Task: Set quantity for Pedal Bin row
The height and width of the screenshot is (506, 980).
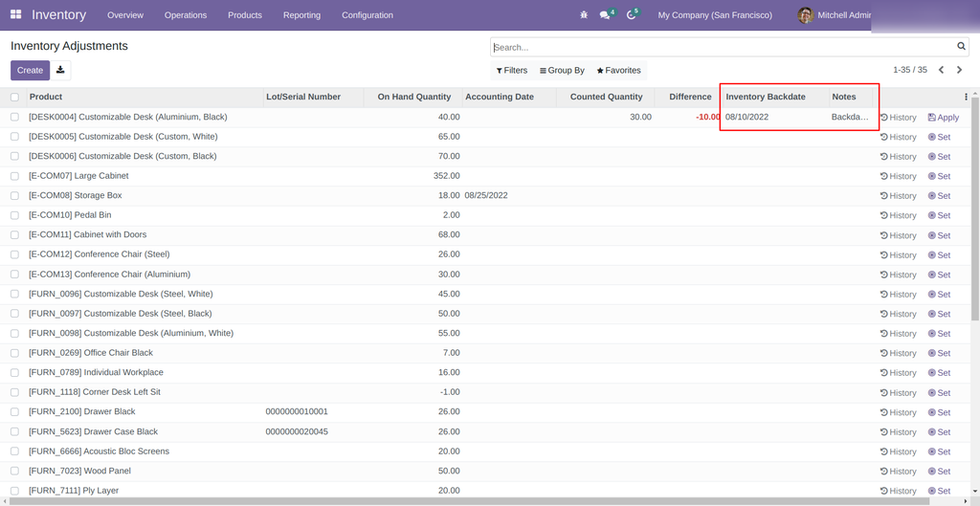Action: 939,215
